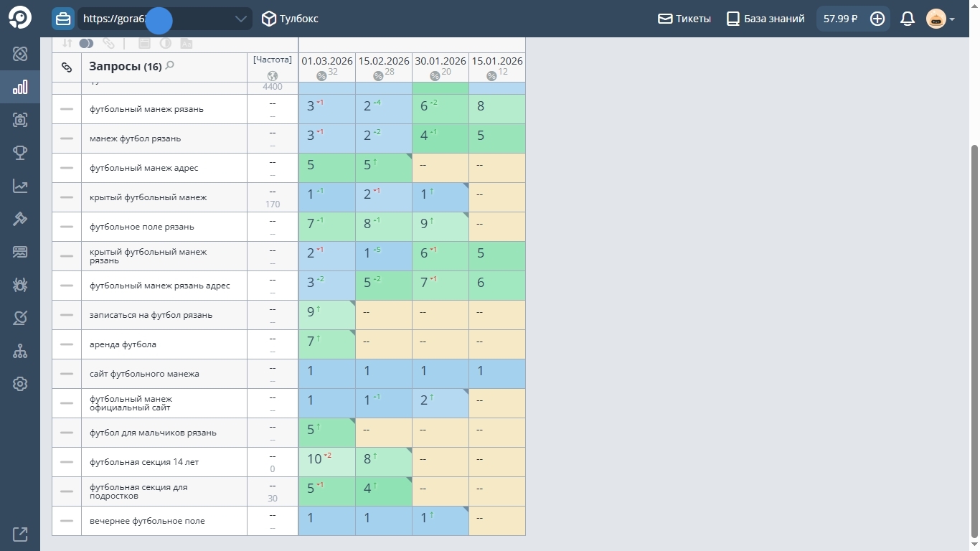The height and width of the screenshot is (551, 980).
Task: Select query футбол для мальчиков рязань
Action: tap(153, 433)
